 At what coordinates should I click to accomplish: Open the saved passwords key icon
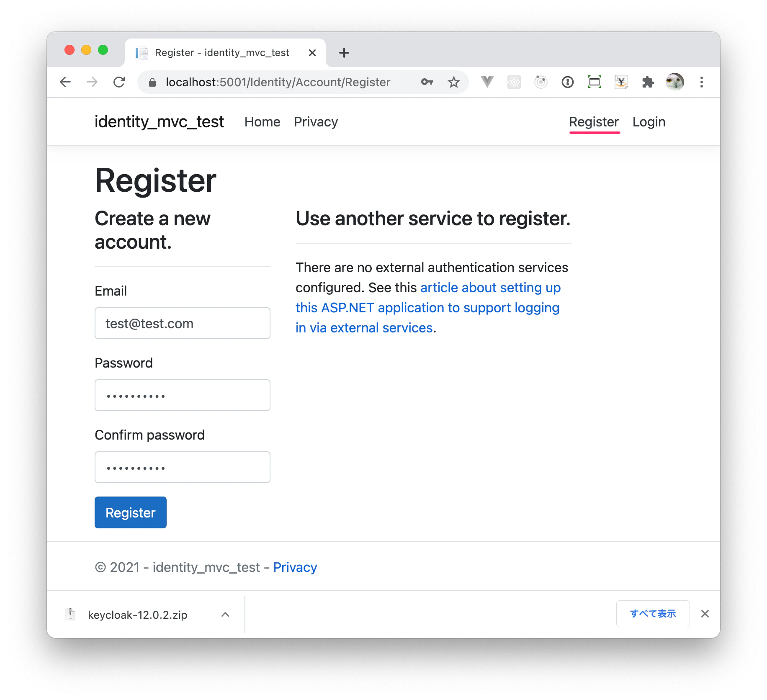coord(427,82)
